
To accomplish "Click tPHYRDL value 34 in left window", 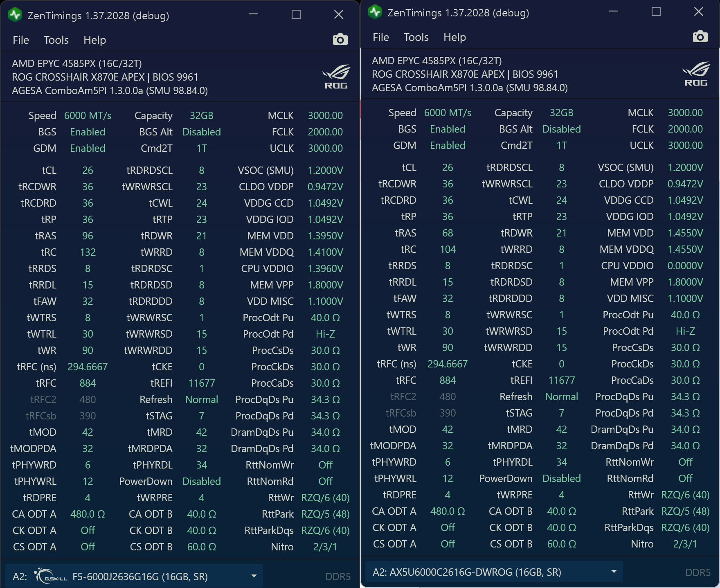I will pyautogui.click(x=202, y=465).
